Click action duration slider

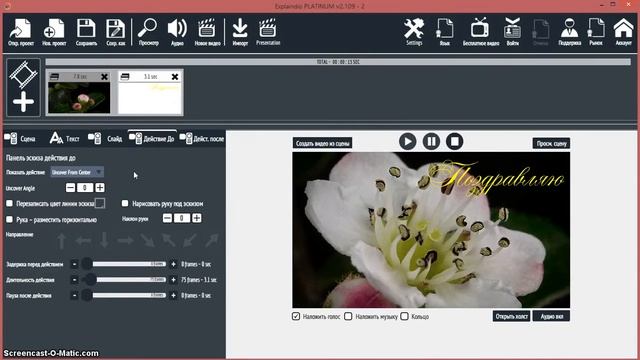point(124,280)
